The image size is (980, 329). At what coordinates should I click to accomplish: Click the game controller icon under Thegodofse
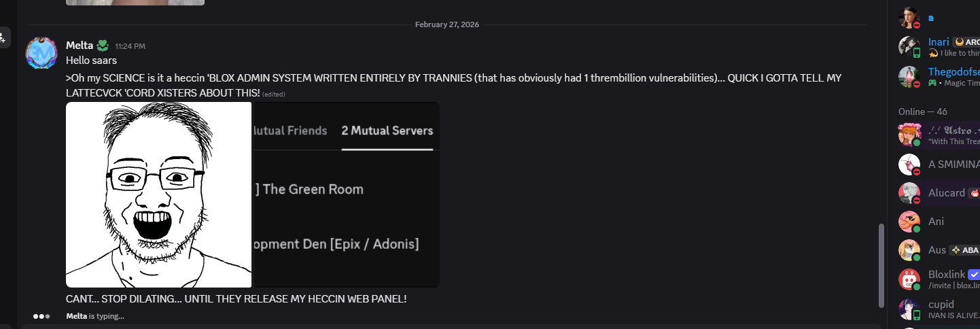tap(933, 83)
